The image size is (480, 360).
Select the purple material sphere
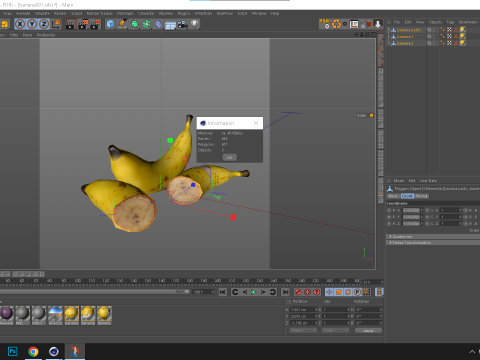pyautogui.click(x=7, y=314)
